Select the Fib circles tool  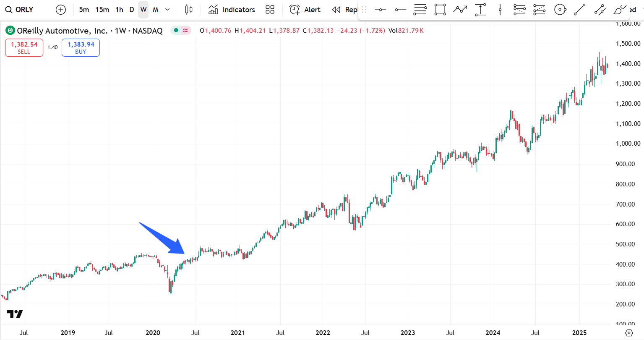(x=560, y=9)
